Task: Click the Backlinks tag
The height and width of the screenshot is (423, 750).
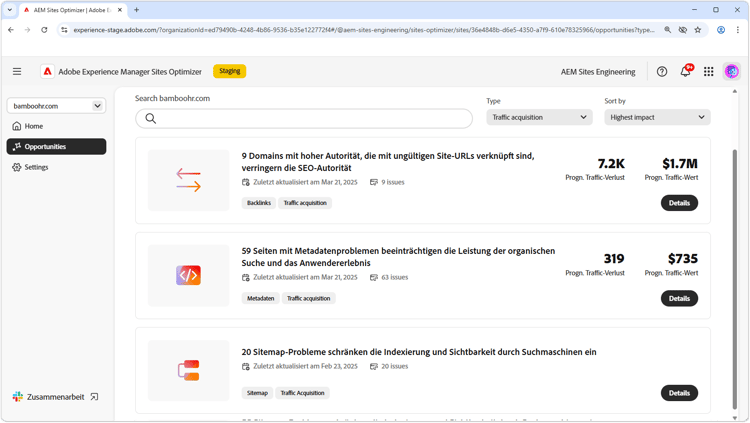Action: [259, 203]
